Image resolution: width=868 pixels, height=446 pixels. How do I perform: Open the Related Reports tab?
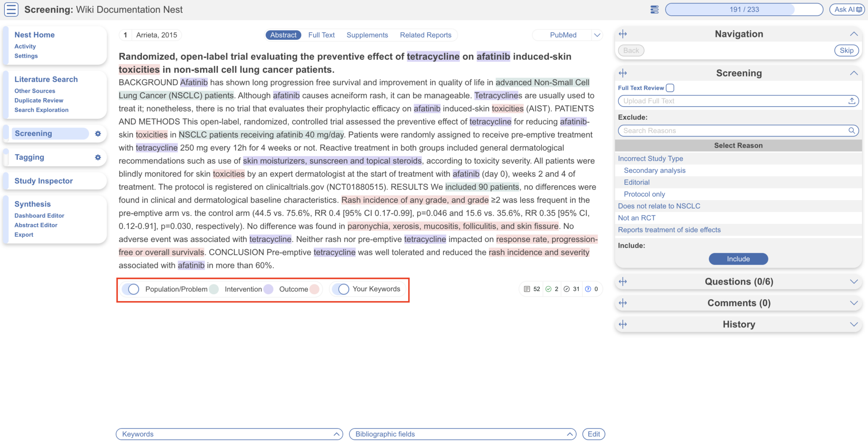click(426, 35)
